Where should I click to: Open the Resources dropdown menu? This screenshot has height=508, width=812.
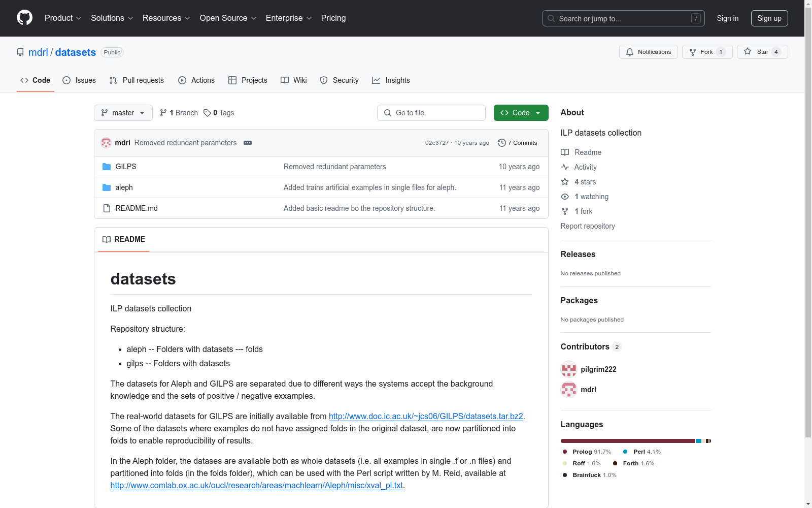166,18
